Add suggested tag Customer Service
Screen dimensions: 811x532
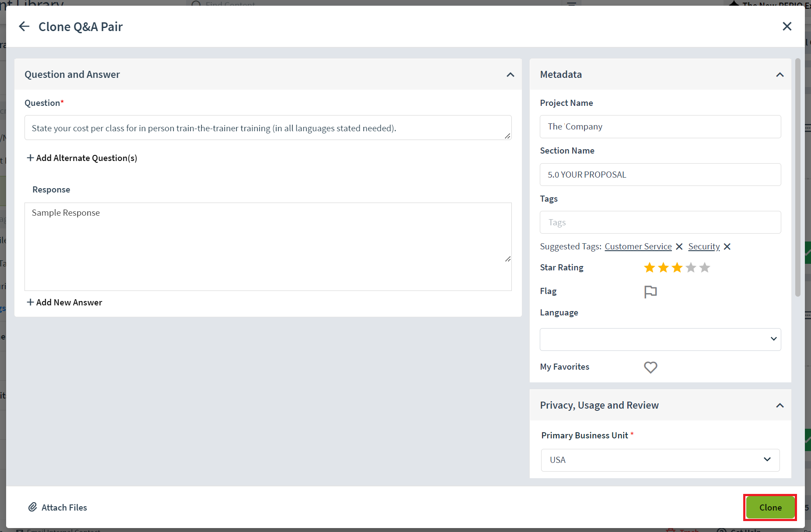[638, 247]
